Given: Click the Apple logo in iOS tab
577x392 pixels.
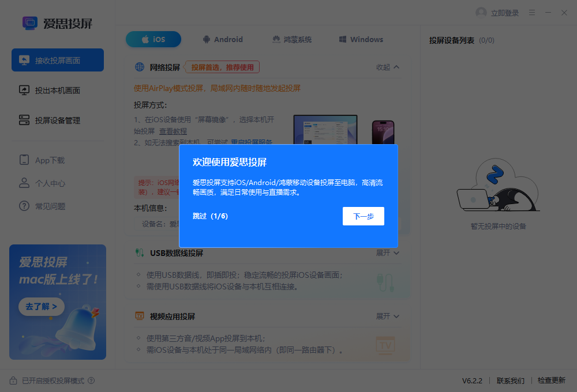Looking at the screenshot, I should (145, 39).
